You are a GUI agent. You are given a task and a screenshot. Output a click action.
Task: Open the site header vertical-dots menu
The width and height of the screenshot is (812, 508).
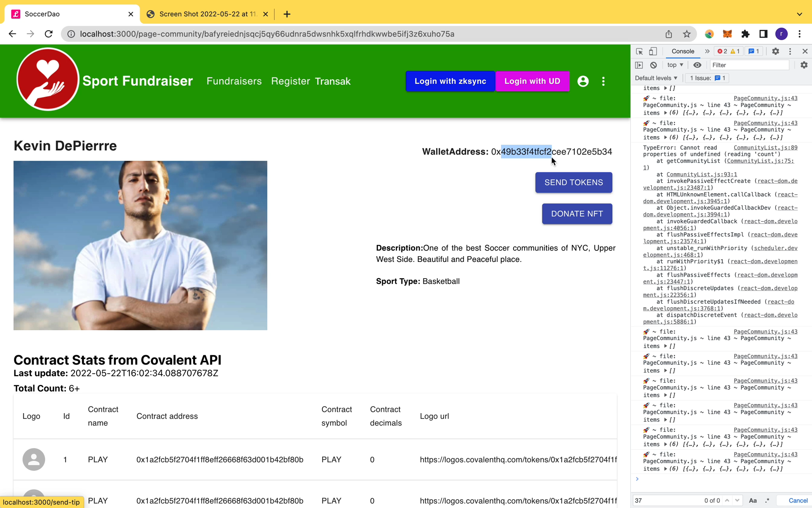(603, 81)
